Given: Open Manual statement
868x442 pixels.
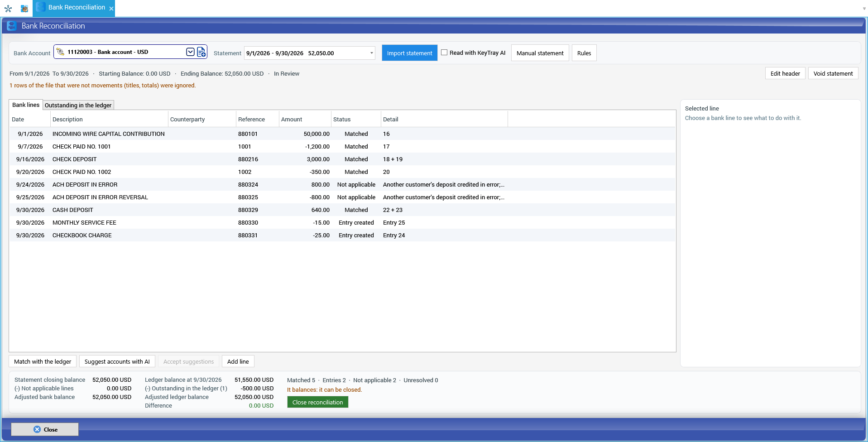Looking at the screenshot, I should pyautogui.click(x=540, y=53).
